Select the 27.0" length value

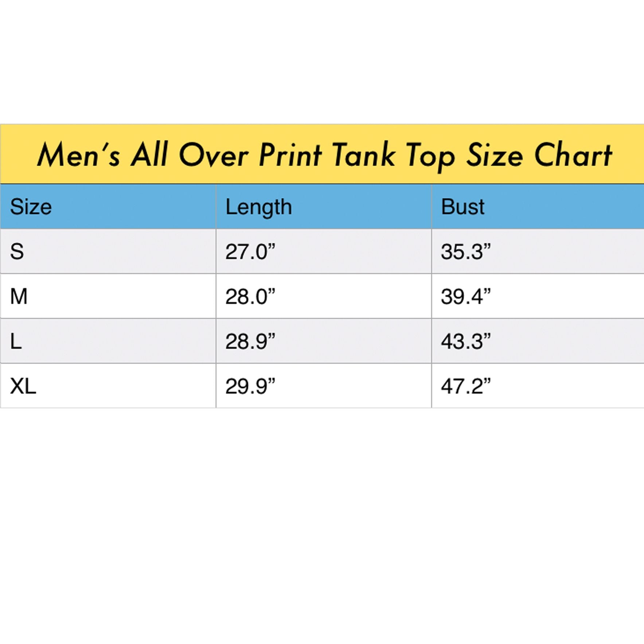250,251
